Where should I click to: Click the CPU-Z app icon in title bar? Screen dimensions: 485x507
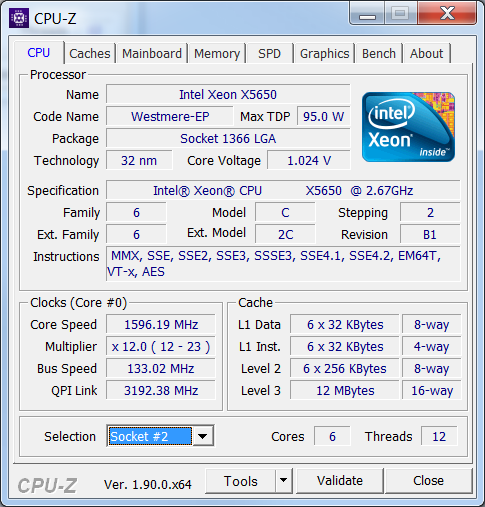coord(19,18)
